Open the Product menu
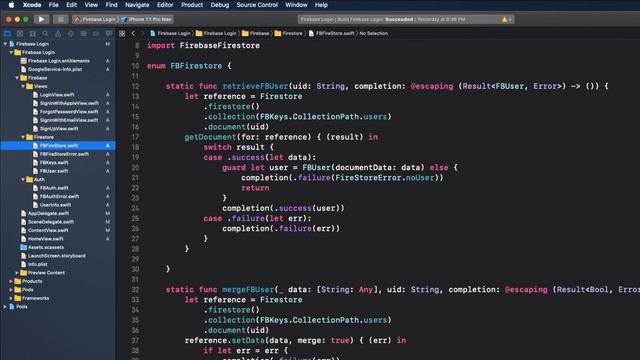 tap(192, 5)
